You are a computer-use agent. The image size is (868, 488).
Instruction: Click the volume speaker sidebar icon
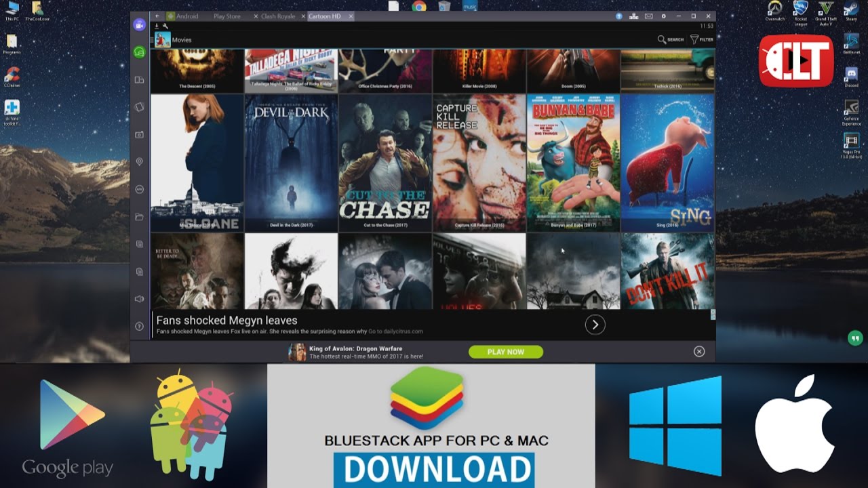click(x=140, y=299)
